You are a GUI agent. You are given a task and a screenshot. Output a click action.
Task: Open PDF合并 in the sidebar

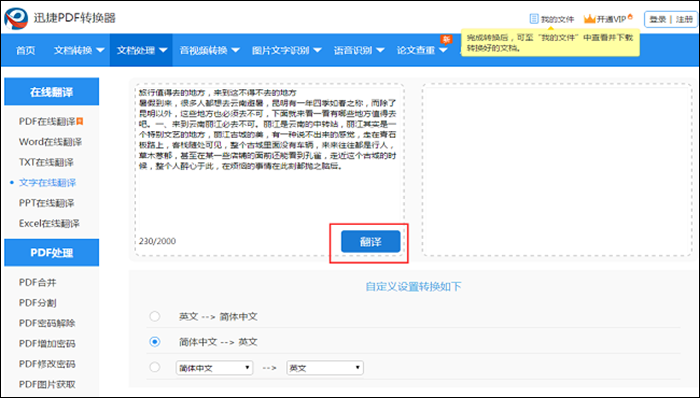(38, 282)
